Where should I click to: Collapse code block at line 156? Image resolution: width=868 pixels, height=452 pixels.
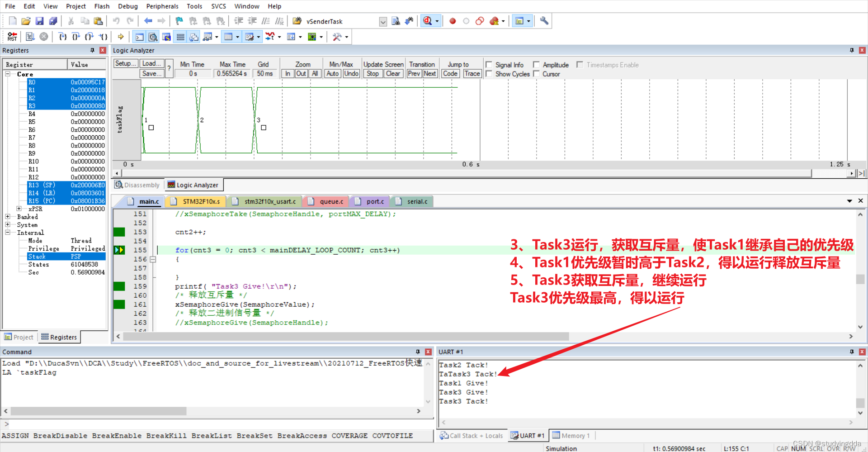coord(153,259)
